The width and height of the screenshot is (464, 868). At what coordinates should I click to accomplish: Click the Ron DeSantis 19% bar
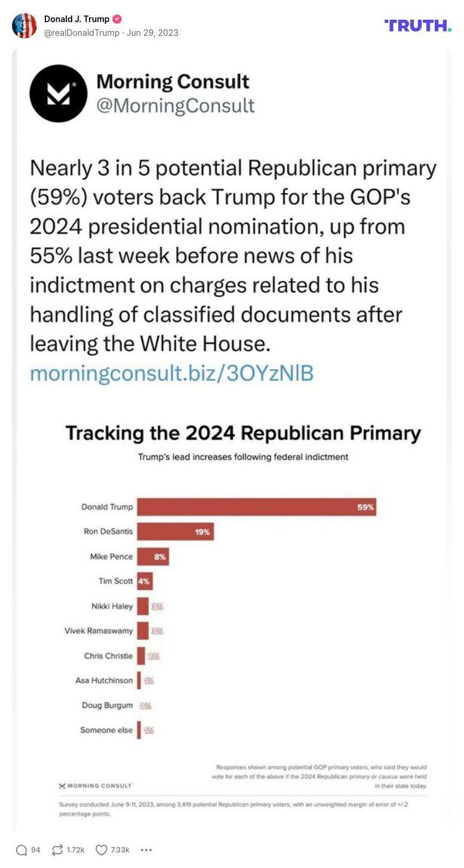(175, 532)
